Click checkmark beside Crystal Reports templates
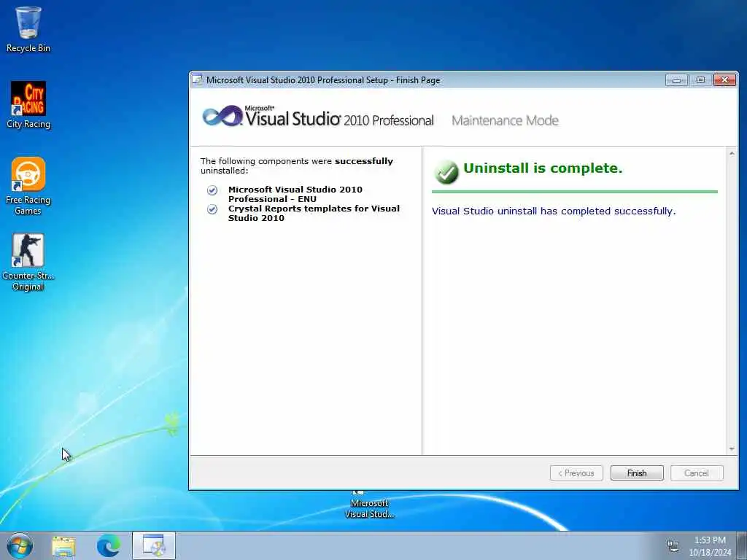747x560 pixels. [x=212, y=209]
